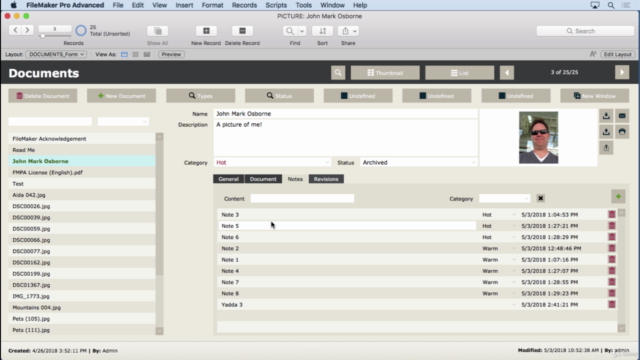640x360 pixels.
Task: Click the export icon below upload
Action: point(606,148)
